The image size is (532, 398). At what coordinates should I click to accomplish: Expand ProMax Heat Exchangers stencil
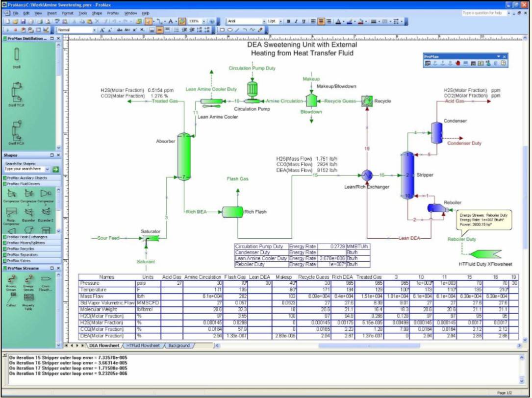click(31, 237)
